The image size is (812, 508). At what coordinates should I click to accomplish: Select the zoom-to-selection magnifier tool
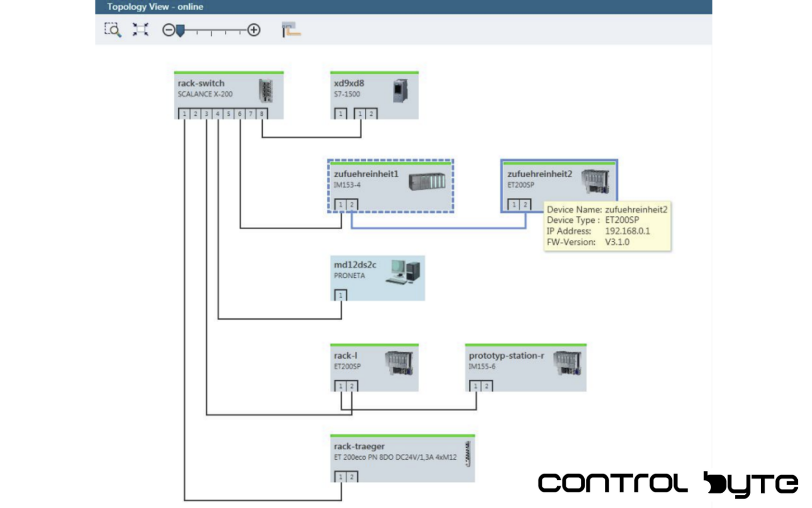click(113, 30)
